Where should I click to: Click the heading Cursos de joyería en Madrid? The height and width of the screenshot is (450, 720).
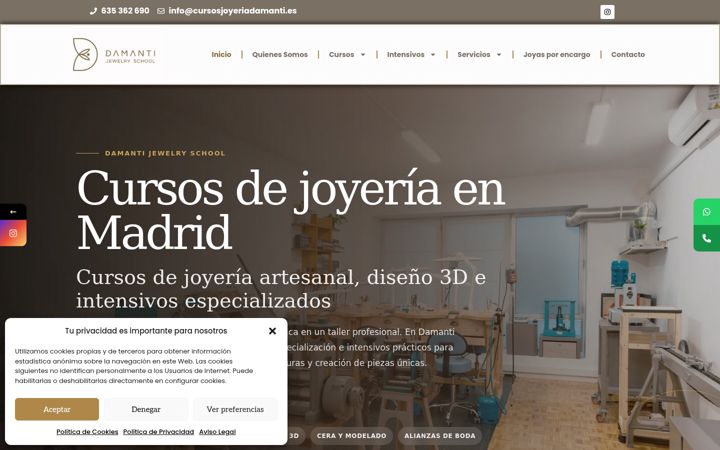(x=291, y=210)
